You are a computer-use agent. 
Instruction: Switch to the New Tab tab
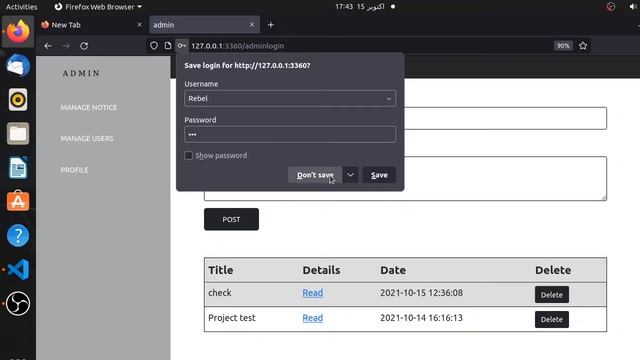tap(92, 25)
